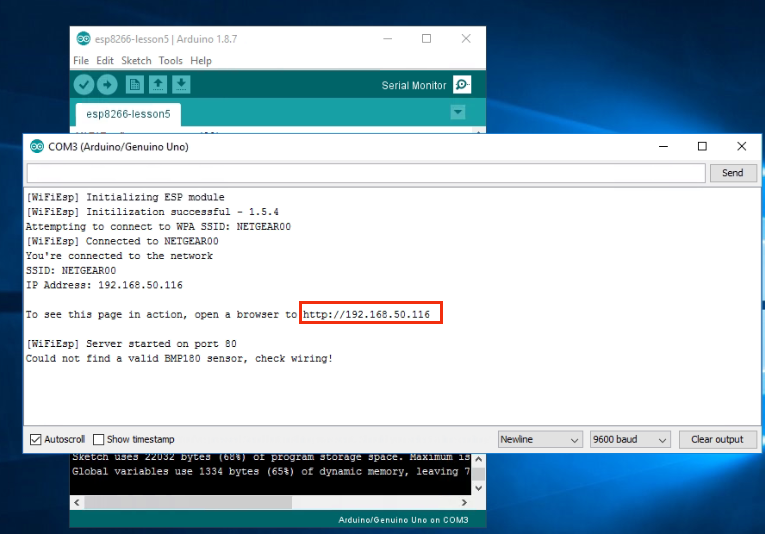Click the 'Serial Monitor' label in the Arduino toolbar
The image size is (765, 534).
[414, 85]
